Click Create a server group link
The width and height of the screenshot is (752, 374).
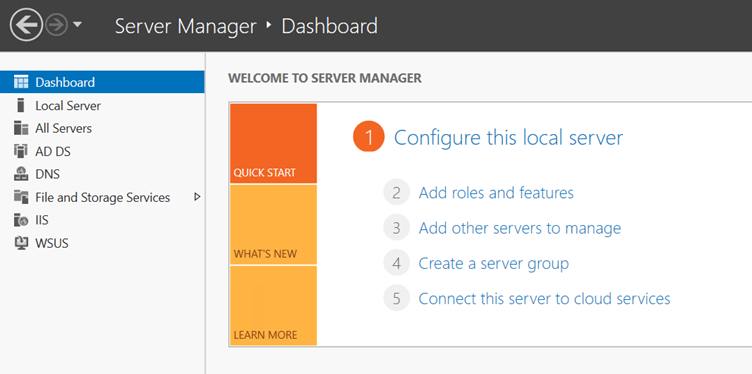click(494, 263)
